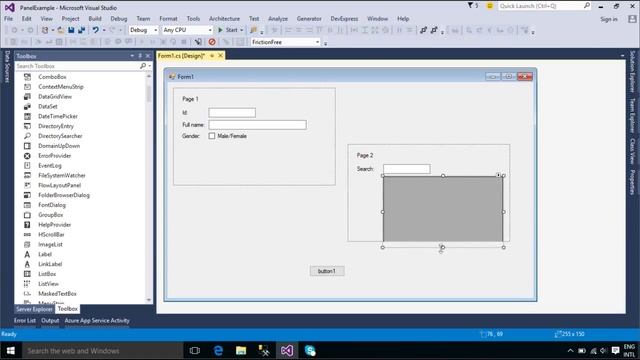Select ErrorProvider in the Toolbox

coord(55,156)
